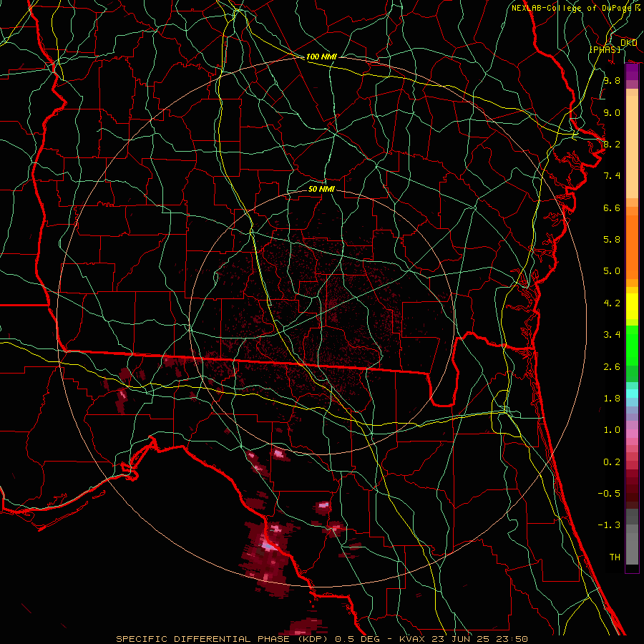Click the 5.0 color scale value
The width and height of the screenshot is (644, 644).
612,271
